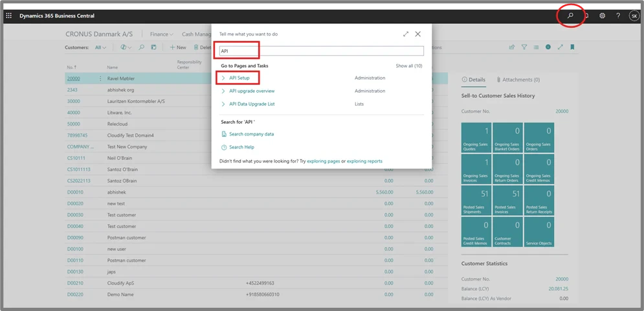Open the list layout options dropdown
644x311 pixels.
click(x=126, y=48)
